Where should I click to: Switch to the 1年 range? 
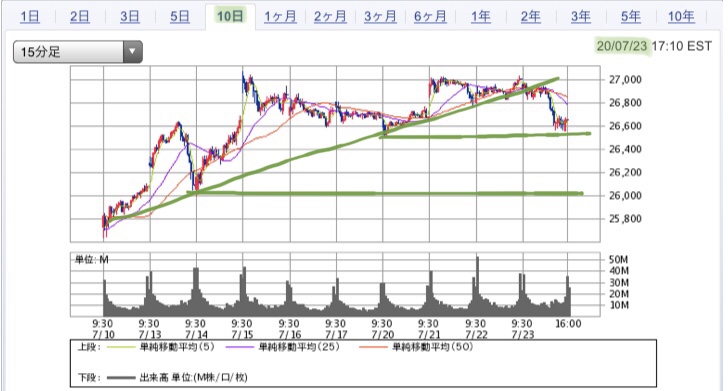tap(481, 17)
